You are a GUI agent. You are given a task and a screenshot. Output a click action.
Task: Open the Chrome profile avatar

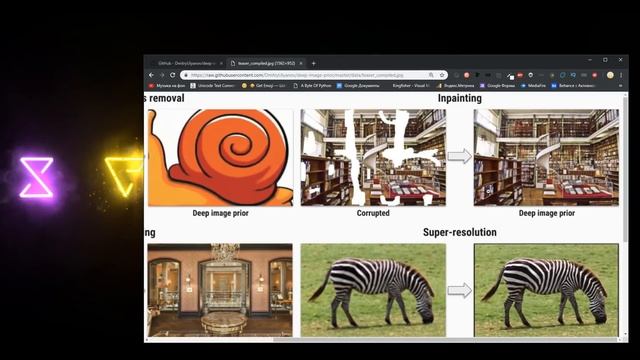(610, 75)
